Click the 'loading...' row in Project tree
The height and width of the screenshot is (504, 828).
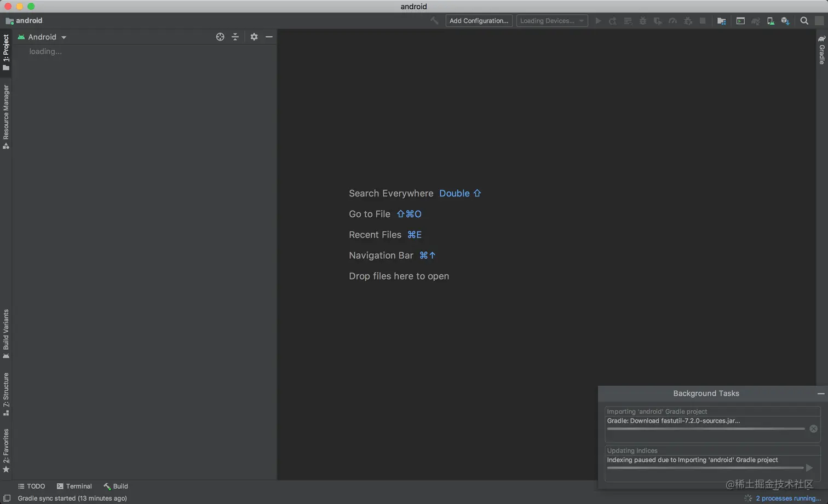click(x=45, y=51)
